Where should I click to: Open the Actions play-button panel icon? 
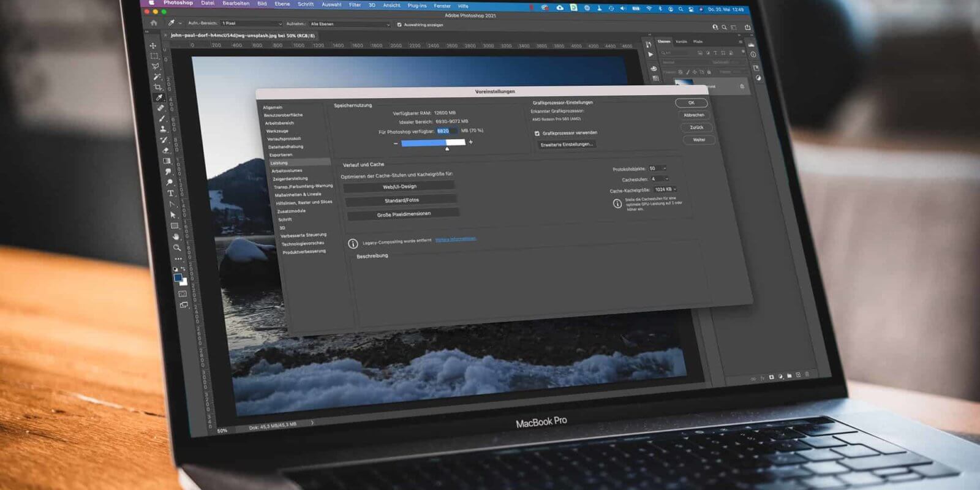click(x=650, y=55)
